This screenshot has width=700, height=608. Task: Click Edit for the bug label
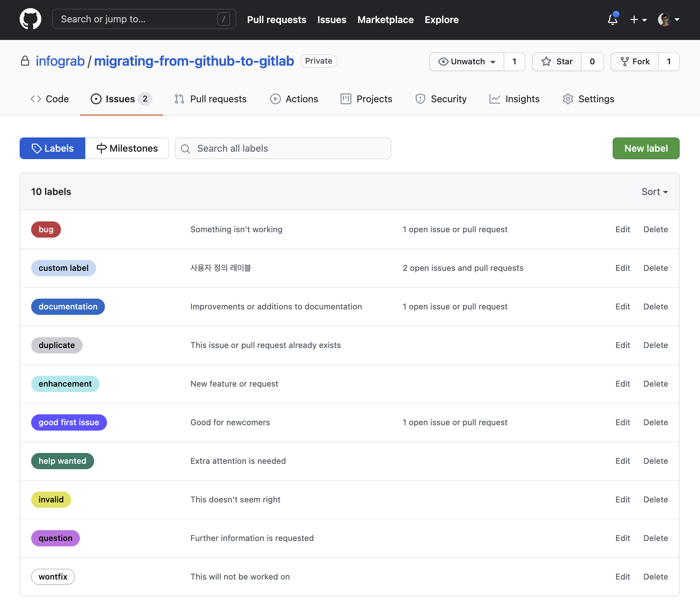click(622, 229)
